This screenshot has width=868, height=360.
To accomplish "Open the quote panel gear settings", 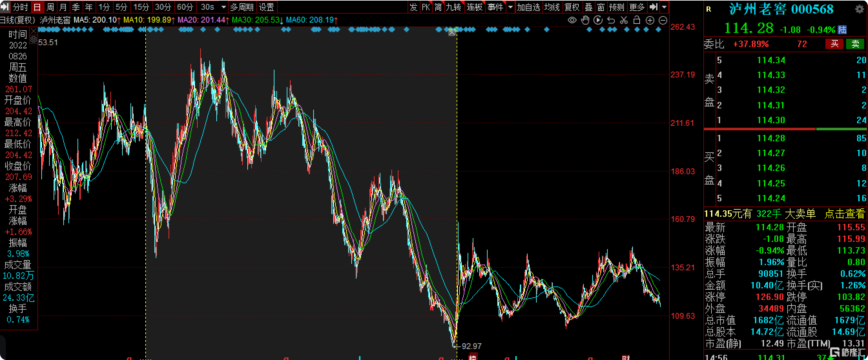I will [860, 9].
